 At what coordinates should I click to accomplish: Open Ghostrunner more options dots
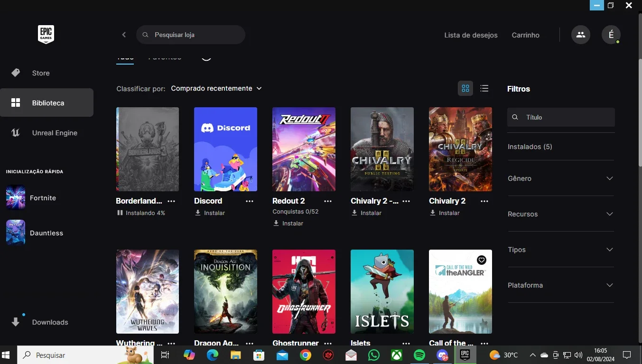pyautogui.click(x=328, y=343)
